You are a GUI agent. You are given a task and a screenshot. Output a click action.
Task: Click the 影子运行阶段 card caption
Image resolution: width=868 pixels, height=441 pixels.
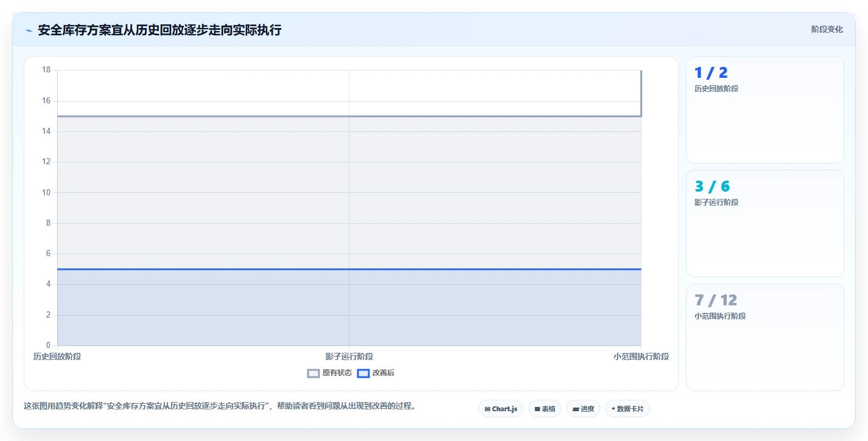(x=716, y=203)
